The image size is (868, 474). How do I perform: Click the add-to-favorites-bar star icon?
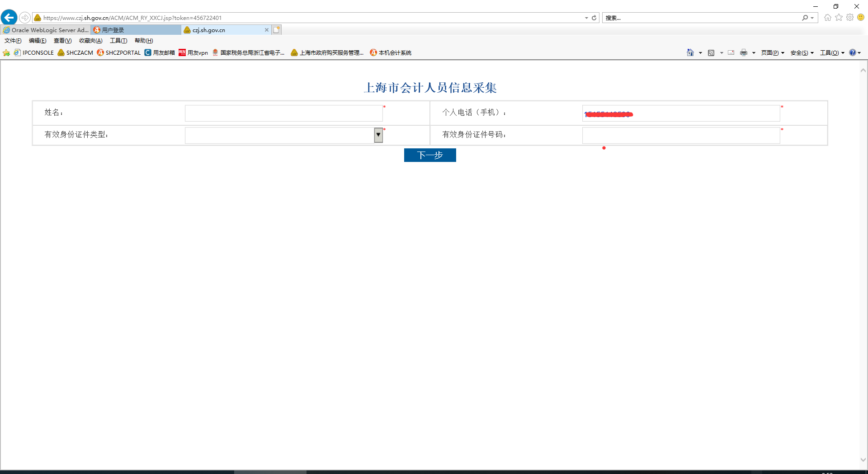[x=6, y=53]
